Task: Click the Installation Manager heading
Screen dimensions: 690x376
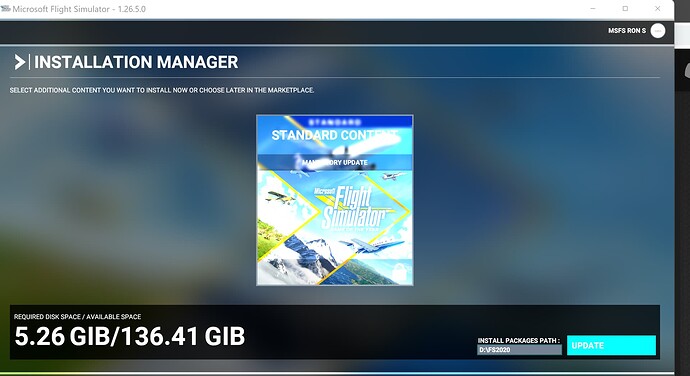Action: pos(136,62)
